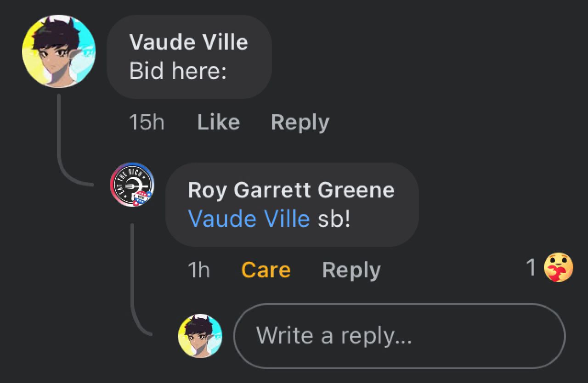Viewport: 588px width, 383px height.
Task: Open the 15h comment timestamp
Action: tap(147, 122)
